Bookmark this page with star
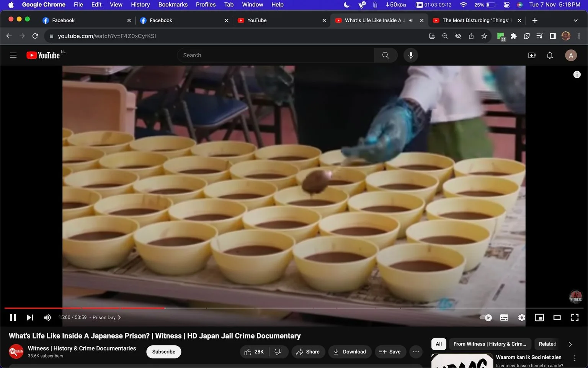The height and width of the screenshot is (368, 588). point(484,36)
